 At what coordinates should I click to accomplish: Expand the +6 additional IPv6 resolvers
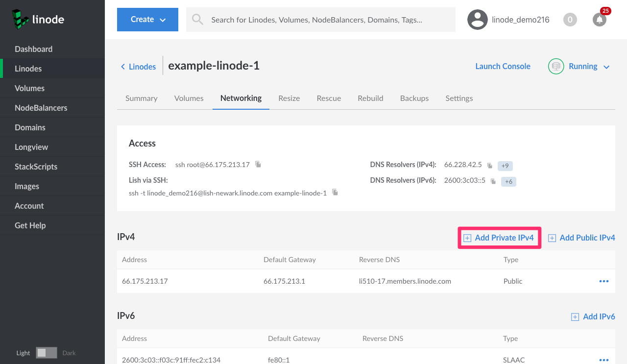[508, 181]
